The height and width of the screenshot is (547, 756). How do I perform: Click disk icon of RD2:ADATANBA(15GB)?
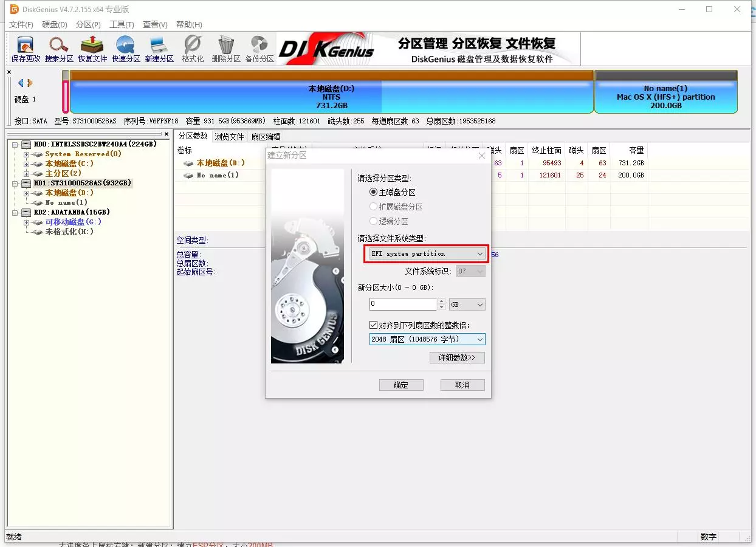26,212
